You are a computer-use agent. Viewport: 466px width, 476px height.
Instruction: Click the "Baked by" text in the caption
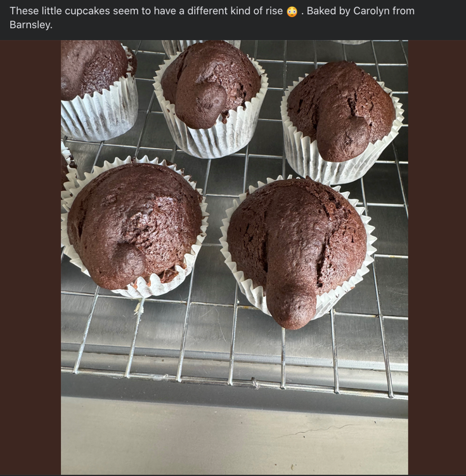coord(329,11)
